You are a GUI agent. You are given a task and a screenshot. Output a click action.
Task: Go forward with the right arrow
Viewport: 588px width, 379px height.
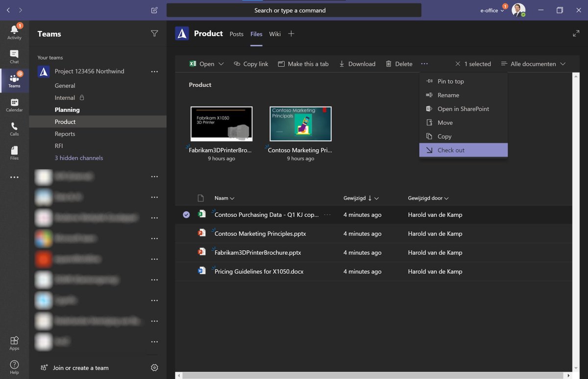point(20,10)
